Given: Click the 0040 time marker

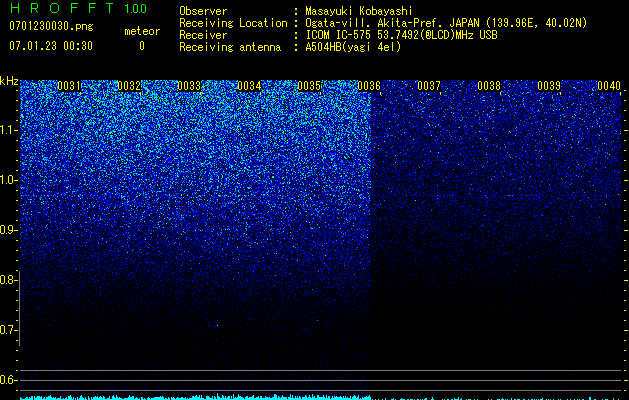Looking at the screenshot, I should 609,86.
